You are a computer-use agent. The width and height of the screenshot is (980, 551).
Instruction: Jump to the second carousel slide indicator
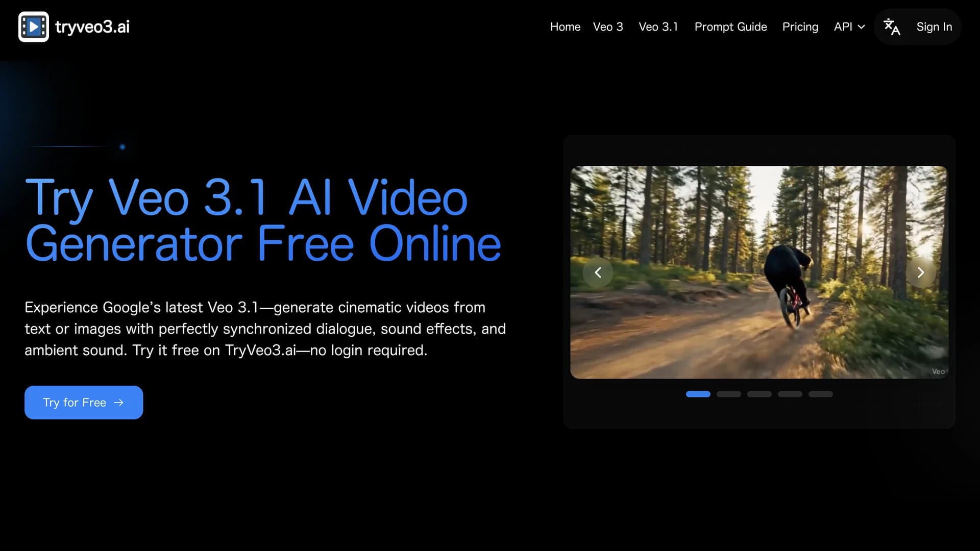728,394
